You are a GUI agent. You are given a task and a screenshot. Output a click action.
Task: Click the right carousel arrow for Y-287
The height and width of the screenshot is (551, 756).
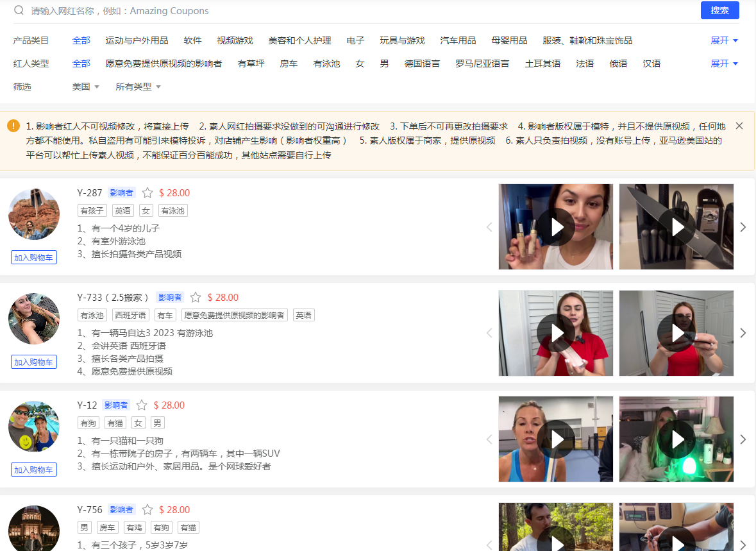[743, 226]
